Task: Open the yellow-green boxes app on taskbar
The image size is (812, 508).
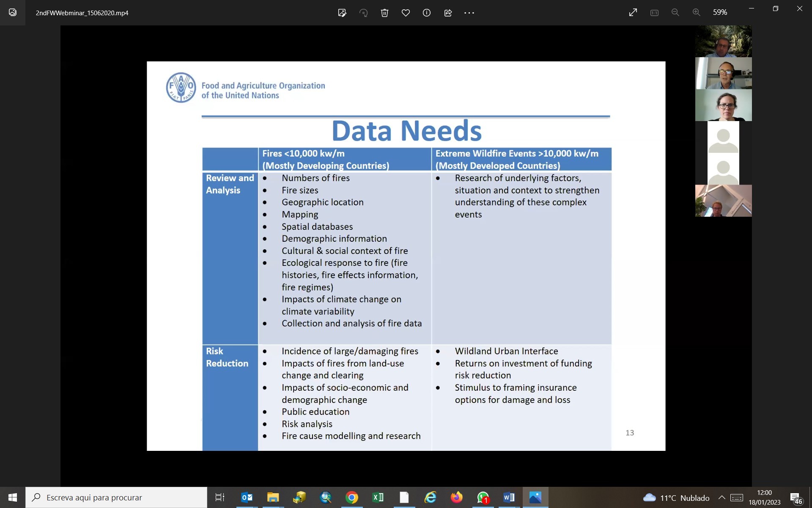Action: click(299, 497)
